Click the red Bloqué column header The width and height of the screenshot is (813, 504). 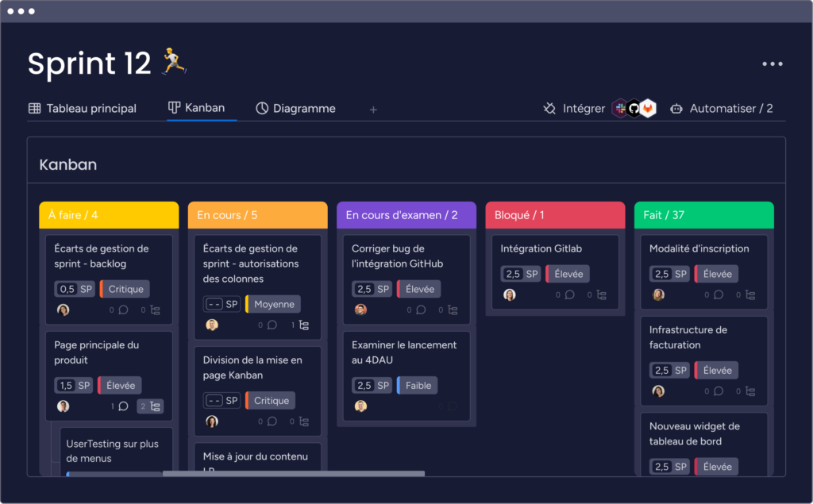[x=554, y=215]
